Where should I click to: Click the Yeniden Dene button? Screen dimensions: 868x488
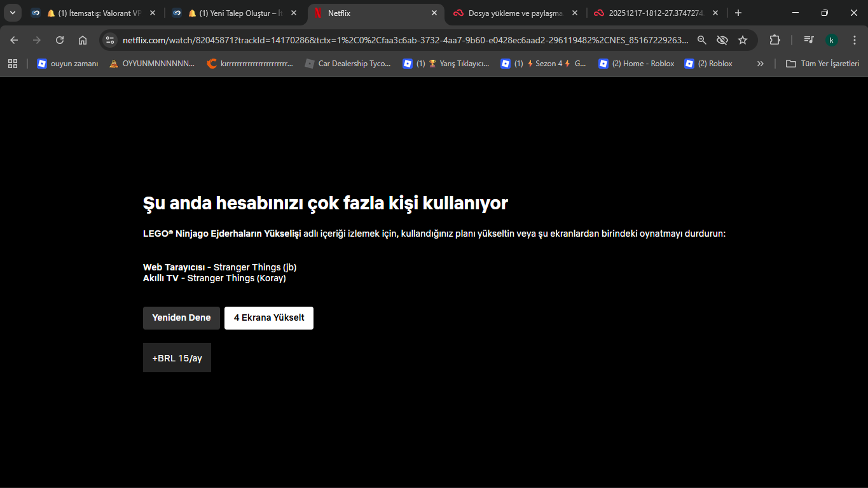(181, 318)
